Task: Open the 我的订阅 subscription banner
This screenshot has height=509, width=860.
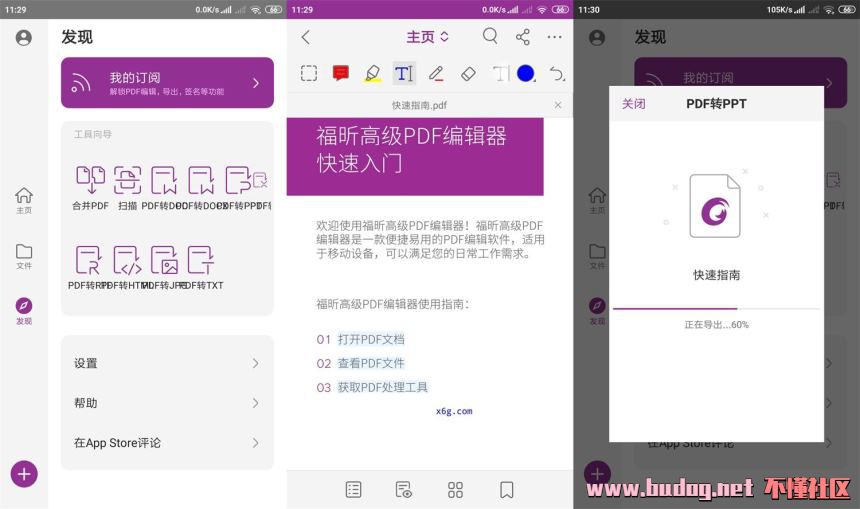Action: (167, 83)
